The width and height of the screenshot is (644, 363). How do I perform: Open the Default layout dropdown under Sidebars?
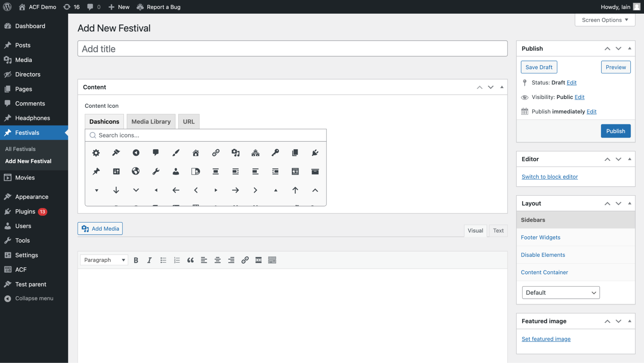pyautogui.click(x=560, y=293)
